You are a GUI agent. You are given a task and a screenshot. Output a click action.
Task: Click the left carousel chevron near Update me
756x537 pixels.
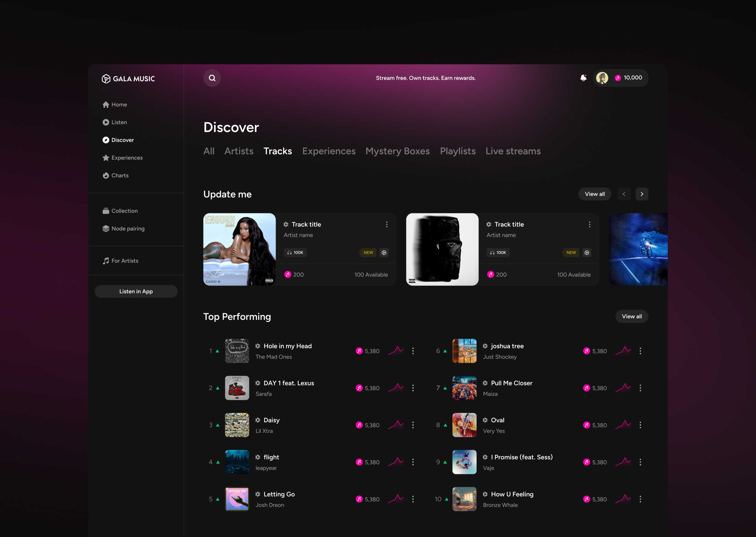tap(624, 194)
